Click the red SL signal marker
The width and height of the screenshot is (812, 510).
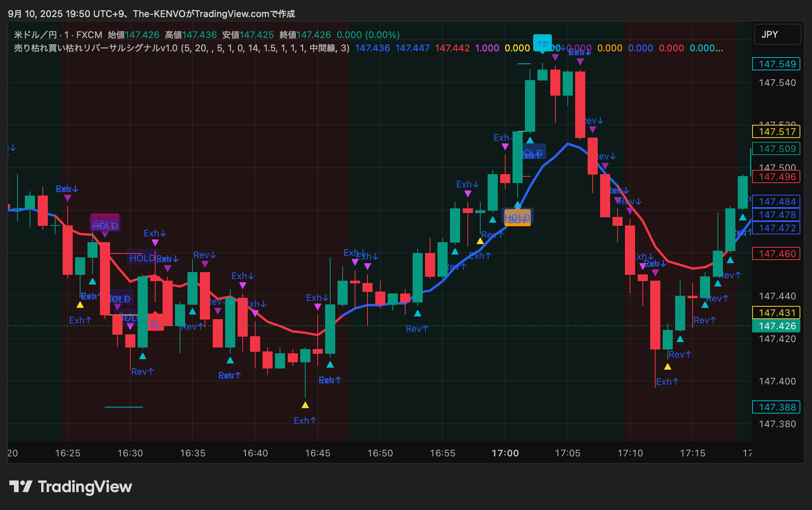(x=155, y=324)
